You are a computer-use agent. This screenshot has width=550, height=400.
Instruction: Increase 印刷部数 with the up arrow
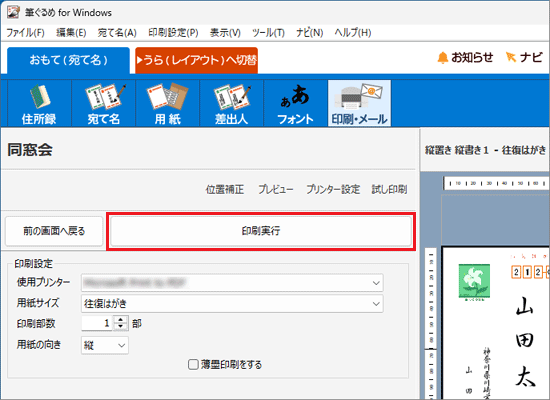[x=121, y=320]
